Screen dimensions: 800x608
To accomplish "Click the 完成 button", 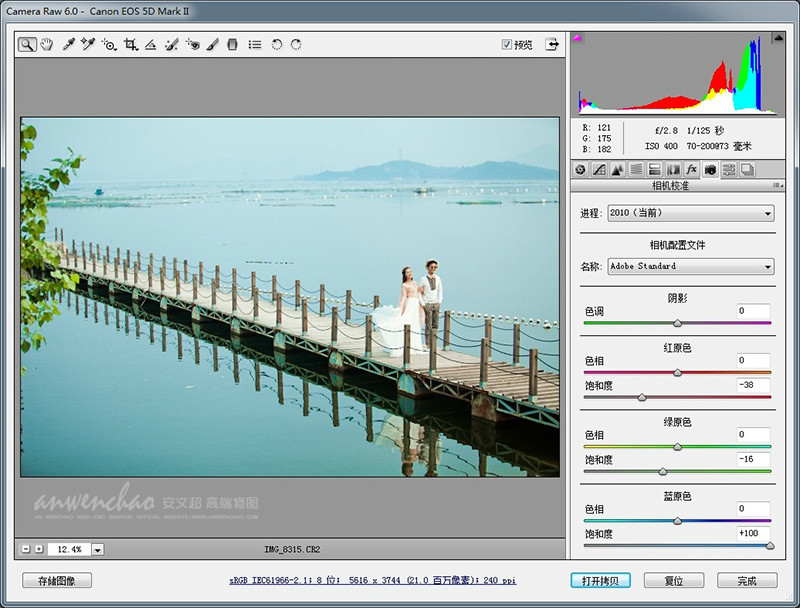I will (x=747, y=580).
